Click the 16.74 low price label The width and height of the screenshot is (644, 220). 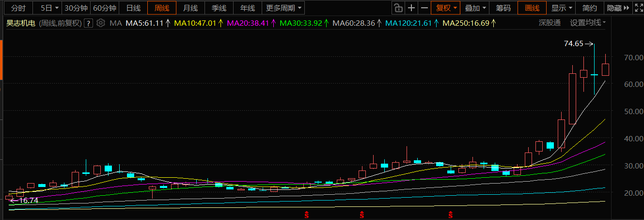[x=28, y=200]
